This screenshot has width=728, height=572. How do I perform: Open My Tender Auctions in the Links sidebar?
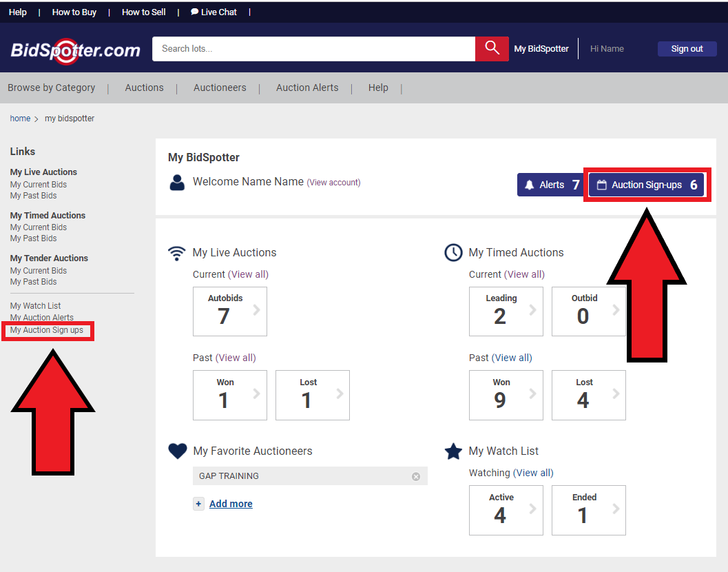(49, 258)
